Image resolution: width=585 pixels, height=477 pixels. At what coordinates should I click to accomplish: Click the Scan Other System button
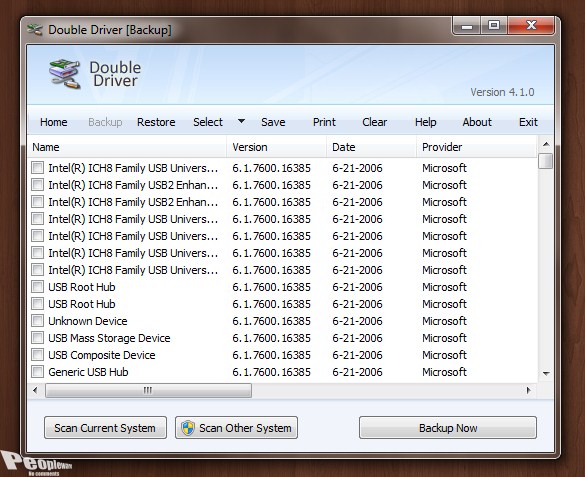[237, 428]
